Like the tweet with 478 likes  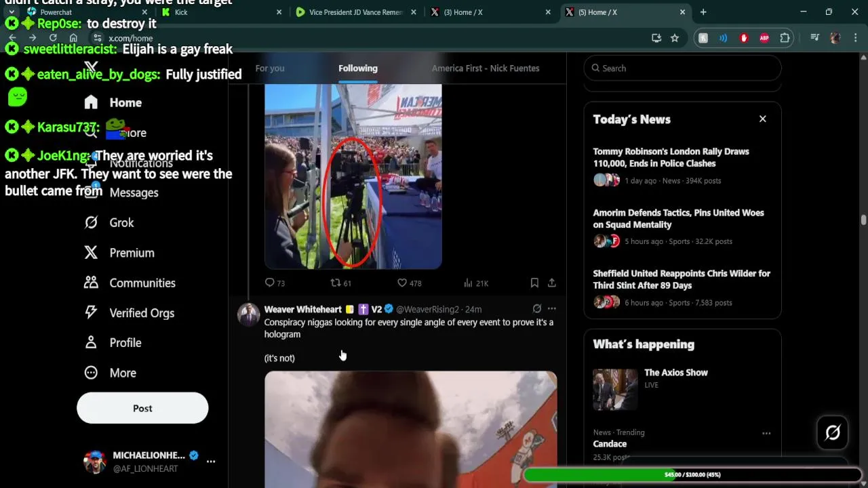coord(409,283)
